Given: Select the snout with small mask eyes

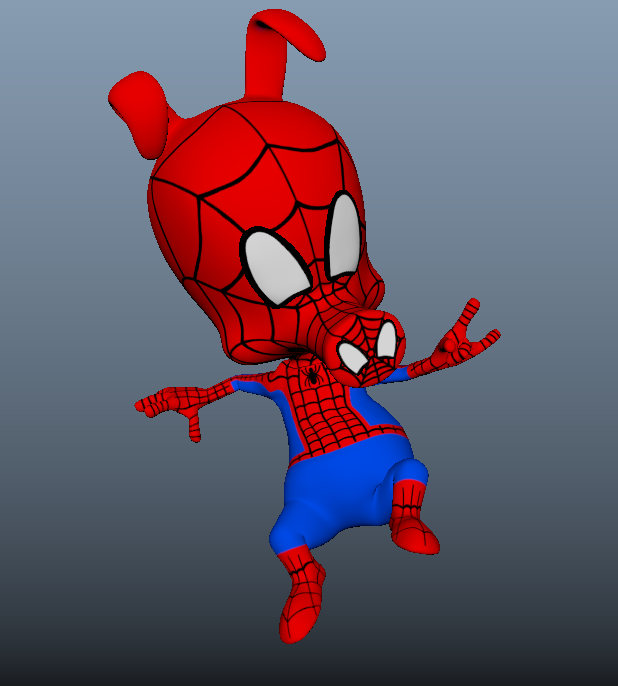Looking at the screenshot, I should [365, 346].
